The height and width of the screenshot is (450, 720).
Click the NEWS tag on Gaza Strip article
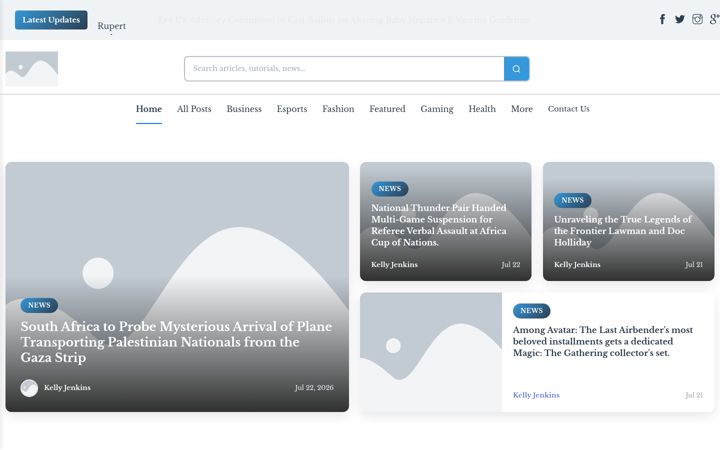click(39, 305)
